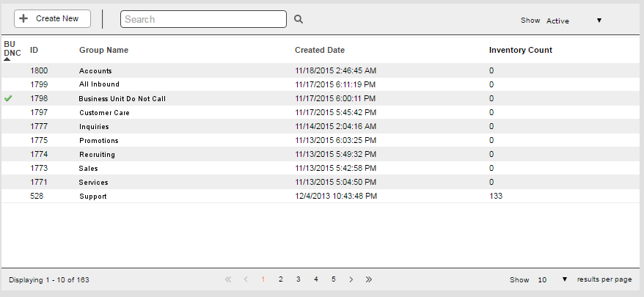This screenshot has width=644, height=297.
Task: Go to the first page arrow
Action: tap(228, 279)
